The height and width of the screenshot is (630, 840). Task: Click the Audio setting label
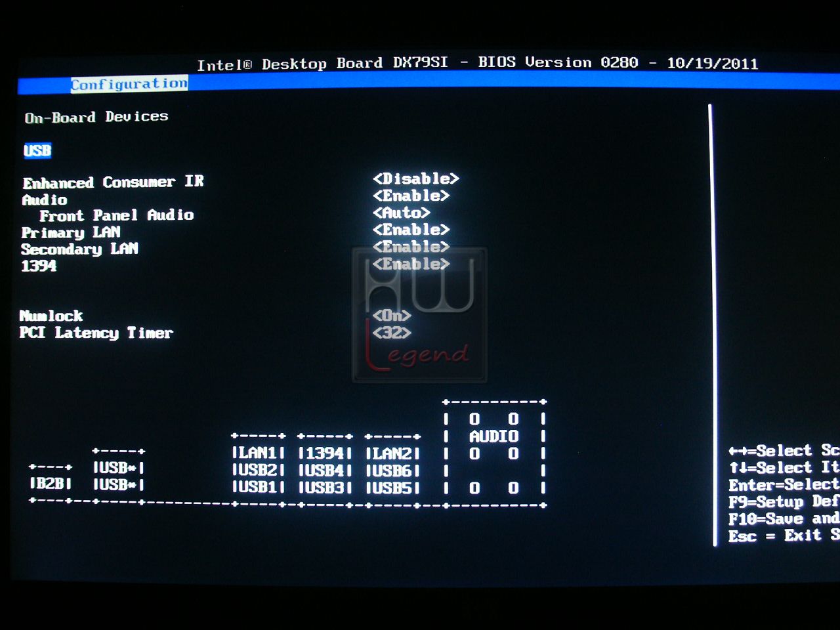click(x=45, y=199)
